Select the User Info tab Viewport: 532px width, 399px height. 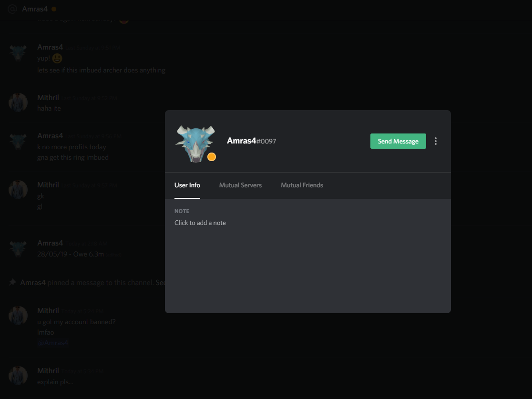(x=187, y=185)
